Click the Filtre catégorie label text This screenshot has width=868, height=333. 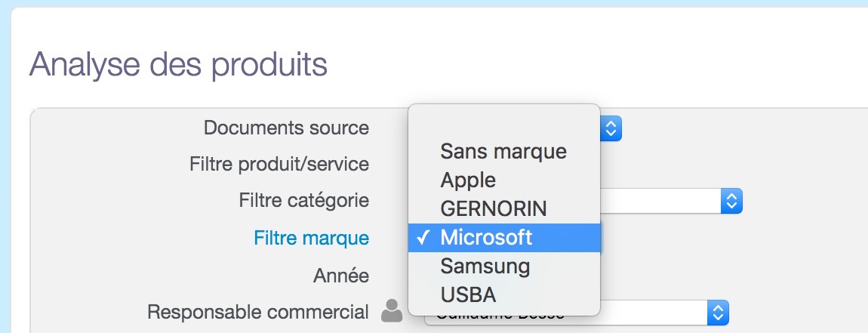pos(304,200)
